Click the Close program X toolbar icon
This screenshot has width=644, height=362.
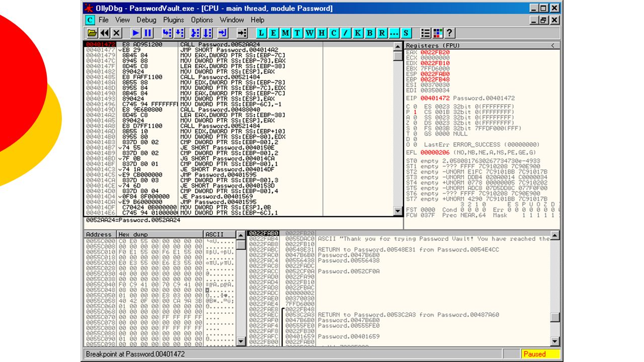tap(116, 33)
